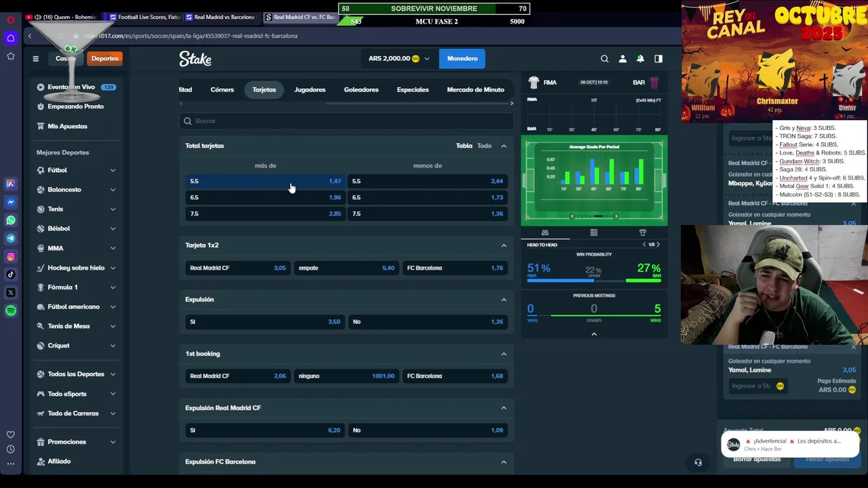Select 1st booking Real Madrid CF 2,06

pyautogui.click(x=238, y=376)
